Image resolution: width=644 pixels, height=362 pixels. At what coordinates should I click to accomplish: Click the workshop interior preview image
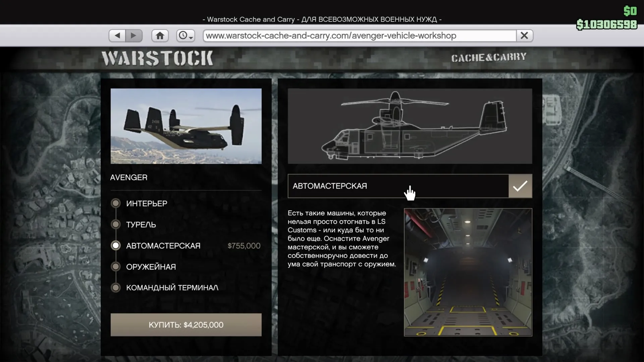click(468, 272)
